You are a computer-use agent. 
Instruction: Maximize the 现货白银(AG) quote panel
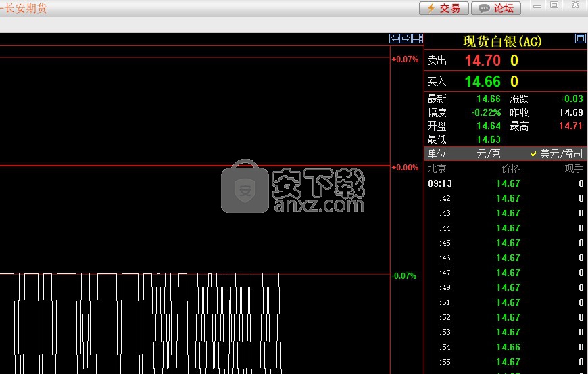pyautogui.click(x=580, y=39)
